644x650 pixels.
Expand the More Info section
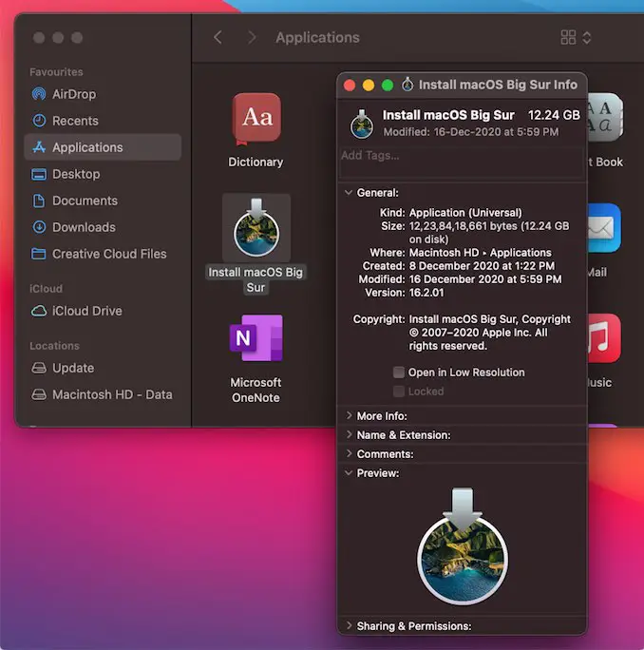[x=349, y=415]
